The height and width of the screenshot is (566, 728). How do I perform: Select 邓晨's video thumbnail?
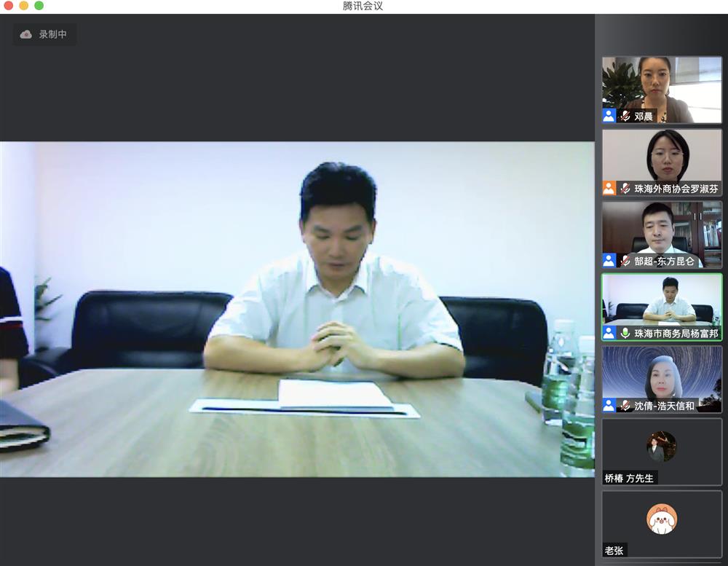point(661,84)
